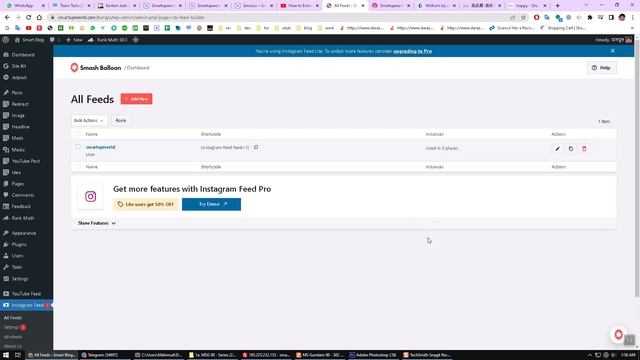This screenshot has height=360, width=640.
Task: Open YouTube Feed in sidebar
Action: (x=26, y=294)
